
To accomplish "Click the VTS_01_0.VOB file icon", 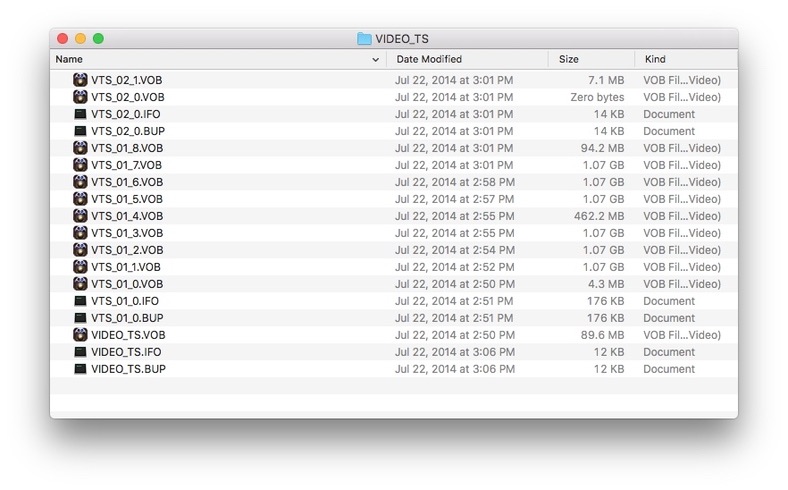I will pos(80,284).
